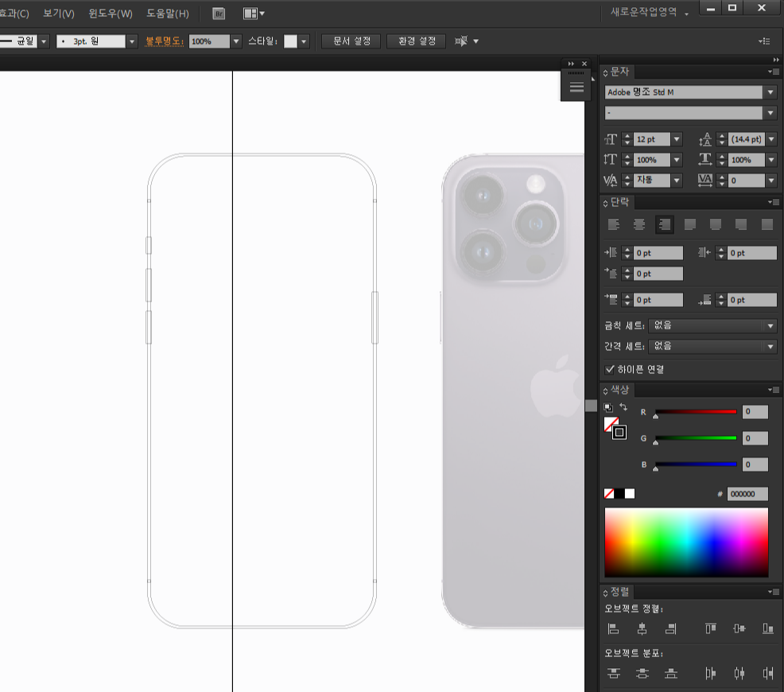Screen dimensions: 784x692
Task: Open the 윈도우(W) menu
Action: (111, 14)
